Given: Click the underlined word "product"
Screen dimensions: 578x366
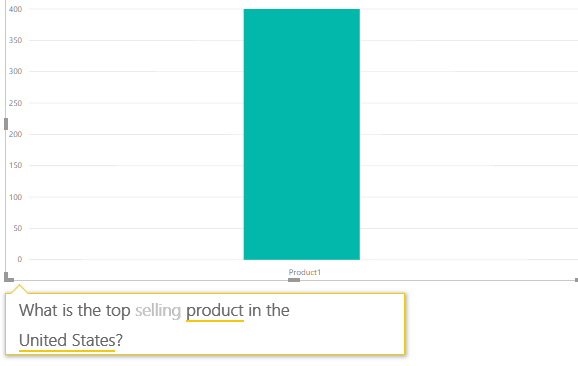Looking at the screenshot, I should tap(215, 311).
